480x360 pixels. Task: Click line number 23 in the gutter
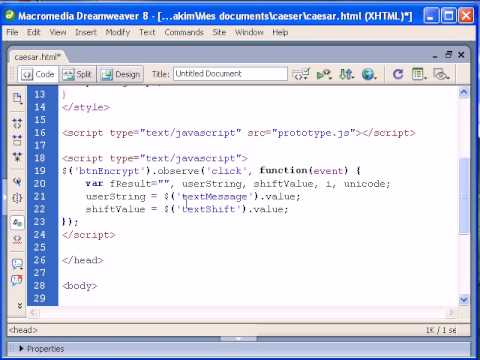coord(40,222)
